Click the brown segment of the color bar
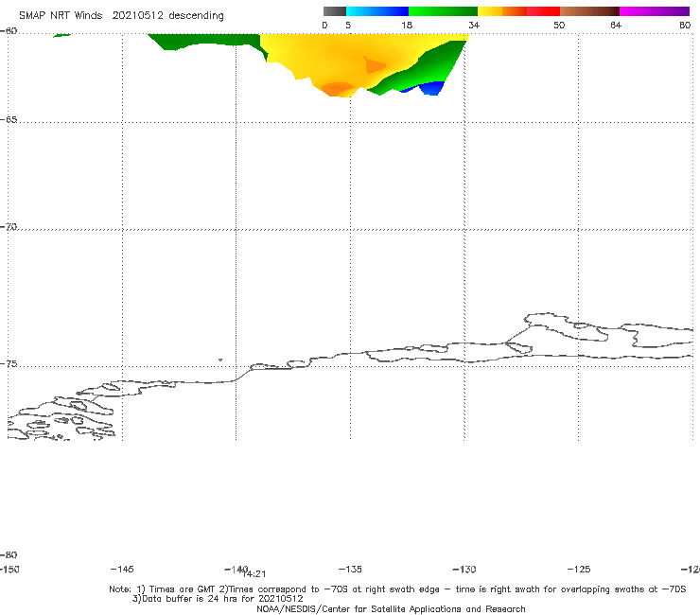Image resolution: width=700 pixels, height=615 pixels. 589,11
